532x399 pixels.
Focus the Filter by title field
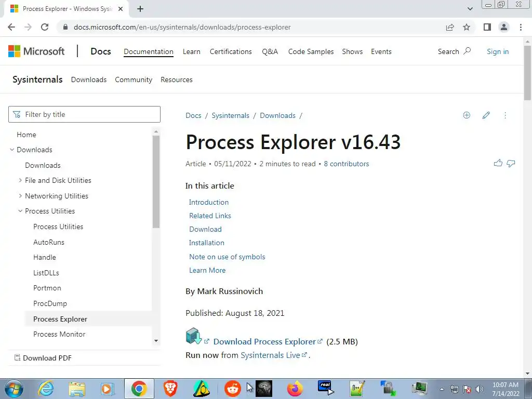coord(84,114)
